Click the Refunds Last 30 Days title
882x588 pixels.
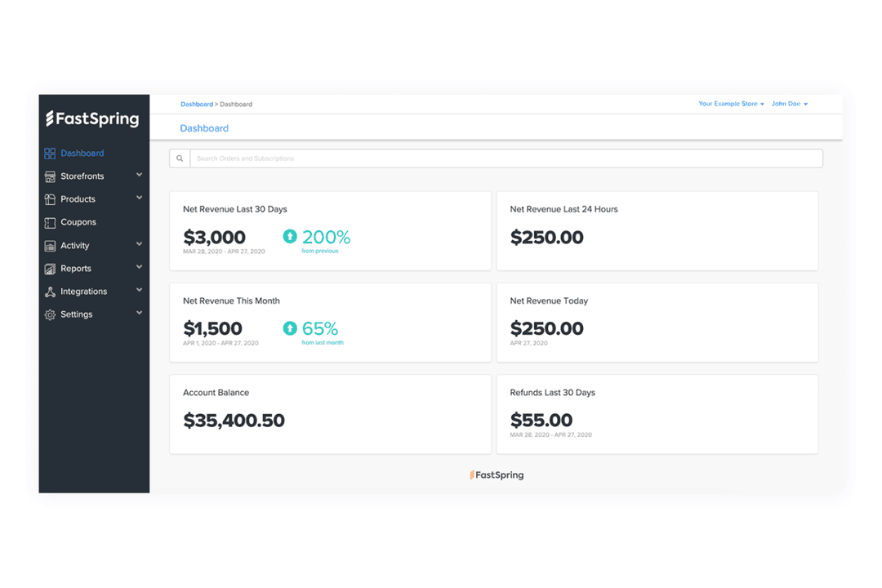pos(552,393)
